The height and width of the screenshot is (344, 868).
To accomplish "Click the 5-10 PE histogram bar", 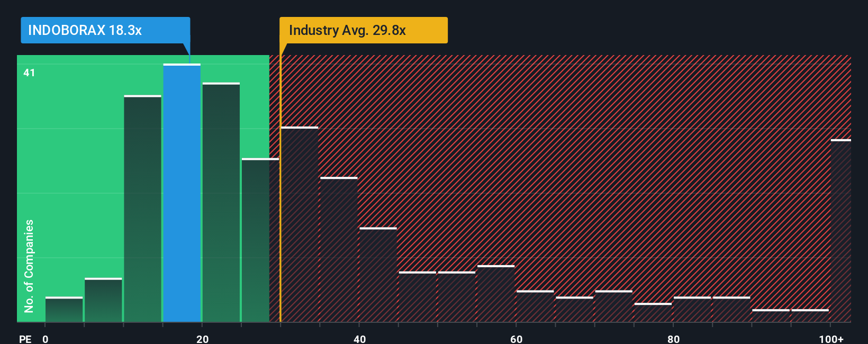I will 103,300.
